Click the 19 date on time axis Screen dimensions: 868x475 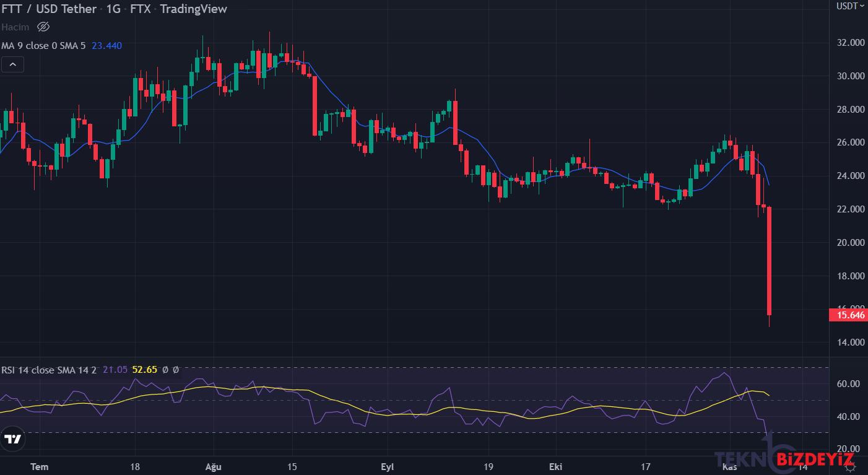coord(488,467)
